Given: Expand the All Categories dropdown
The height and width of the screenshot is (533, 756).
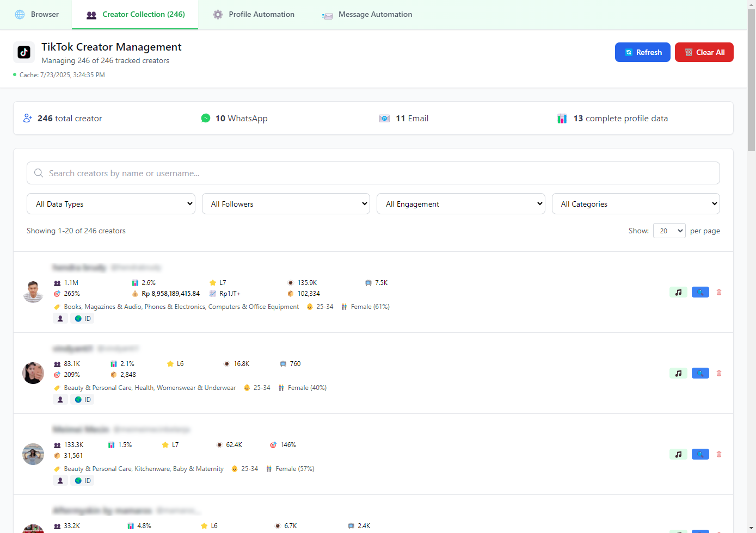Looking at the screenshot, I should click(x=636, y=204).
